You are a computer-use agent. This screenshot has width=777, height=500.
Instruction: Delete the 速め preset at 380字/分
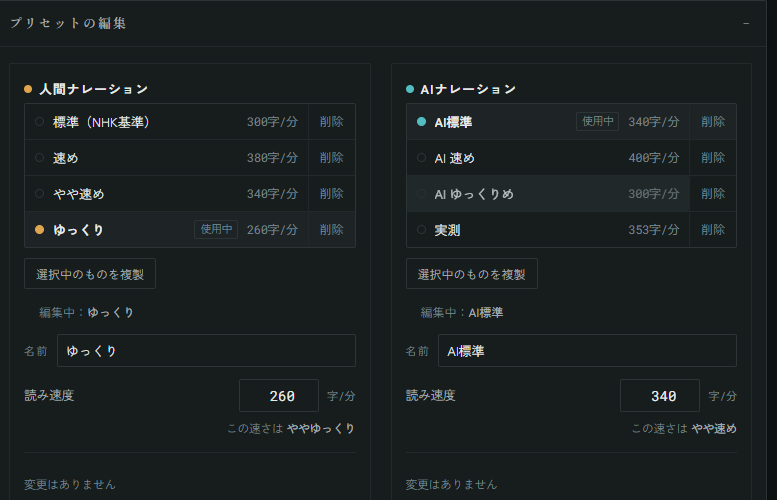pyautogui.click(x=332, y=158)
